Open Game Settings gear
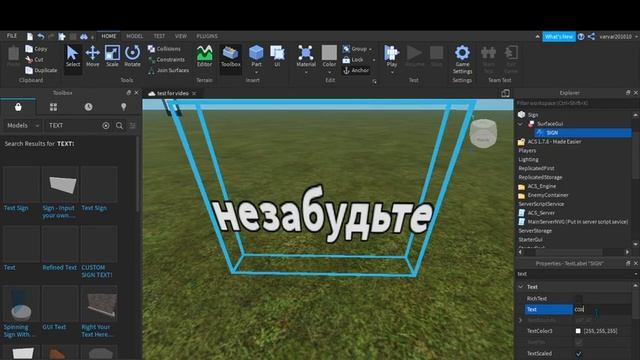Viewport: 640px width, 360px height. (x=462, y=53)
